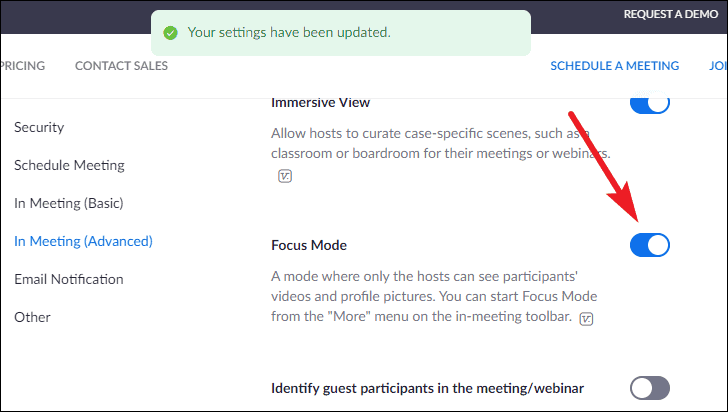The width and height of the screenshot is (728, 412).
Task: Disable the Immersive View toggle
Action: 649,102
